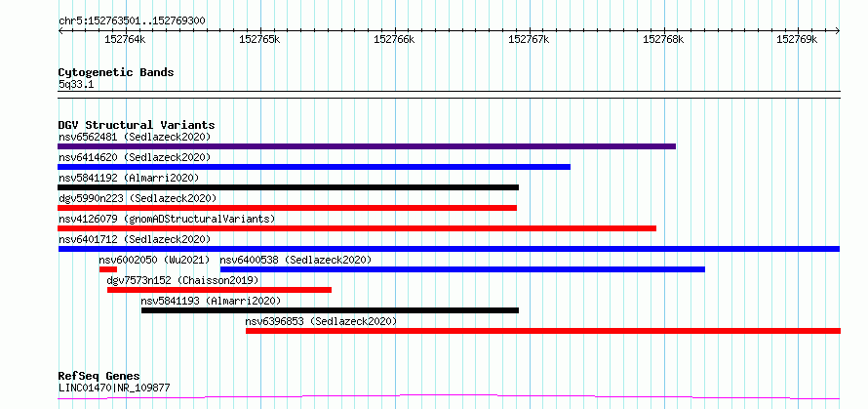Open the dgv7573n152 (Chaisson2019) label
Viewport: 868px width, 409px height.
182,280
